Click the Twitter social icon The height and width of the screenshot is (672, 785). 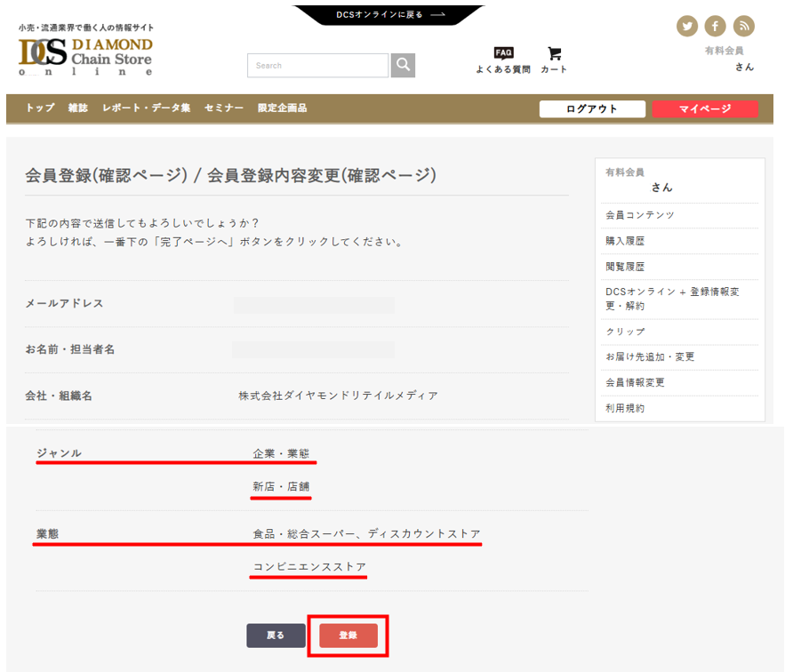[x=686, y=26]
